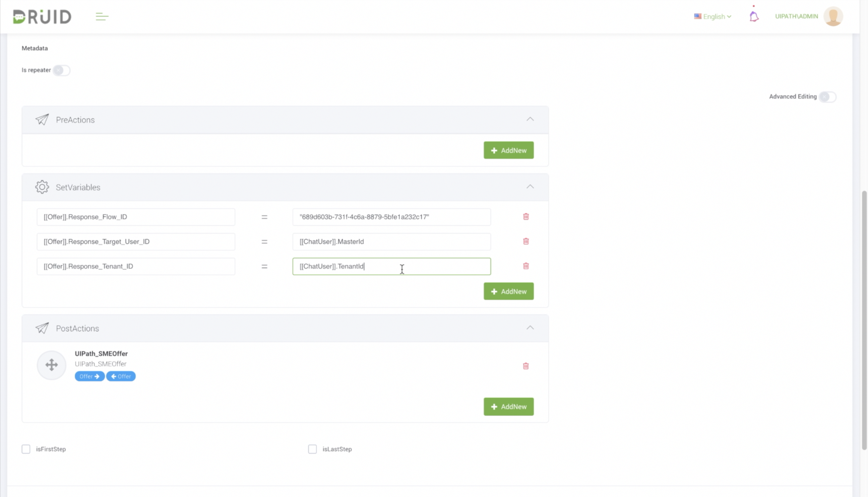Check the isLastStep checkbox

312,449
